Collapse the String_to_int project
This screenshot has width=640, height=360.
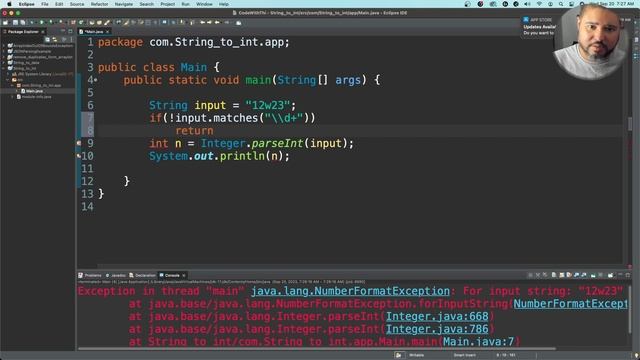click(4, 69)
